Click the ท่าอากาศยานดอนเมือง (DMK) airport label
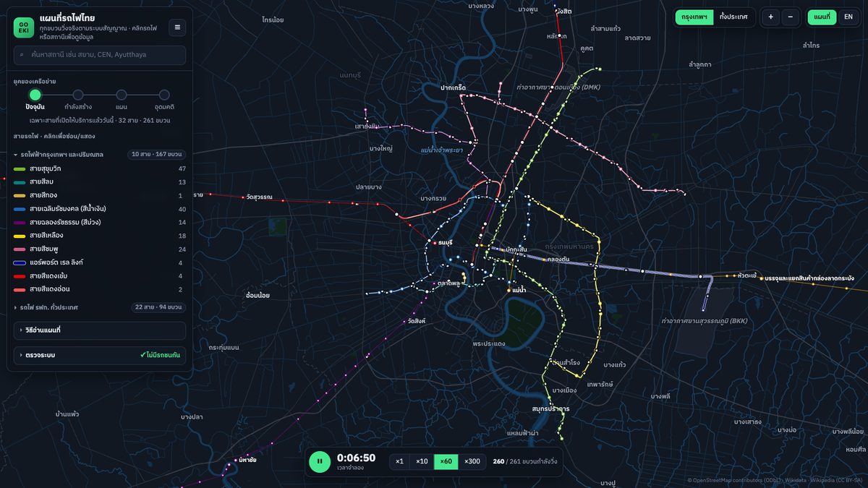Screen dimensions: 868x488 [x=558, y=87]
